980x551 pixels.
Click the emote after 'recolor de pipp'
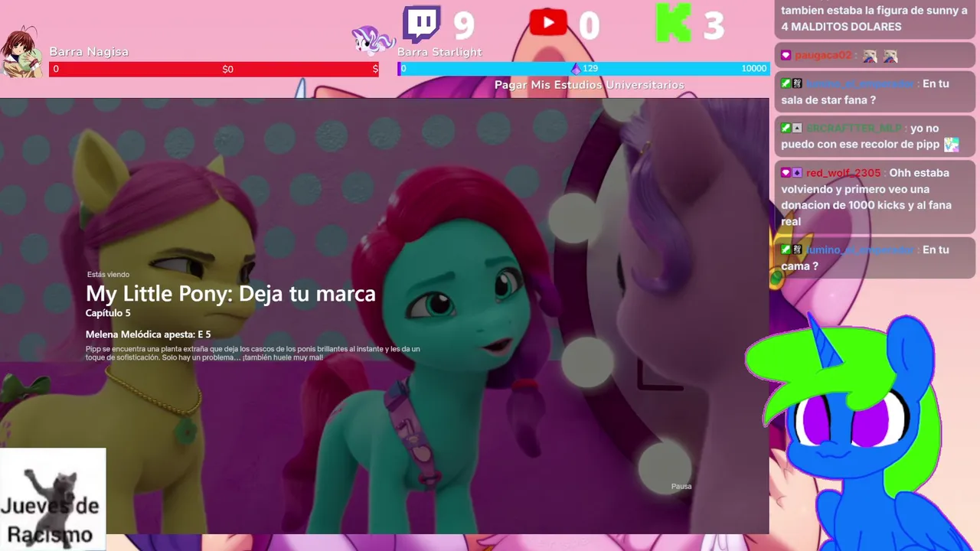tap(951, 145)
